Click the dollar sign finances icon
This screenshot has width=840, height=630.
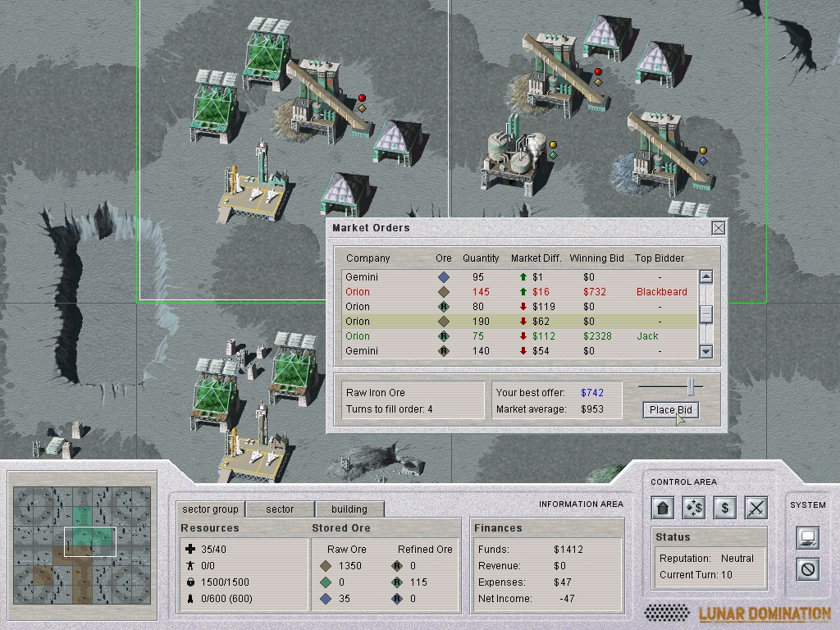tap(724, 508)
